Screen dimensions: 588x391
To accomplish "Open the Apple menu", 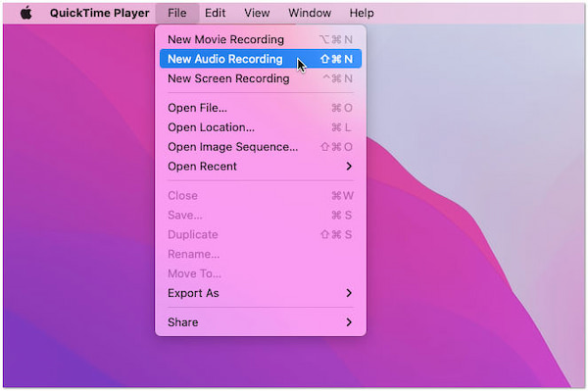I will 26,13.
